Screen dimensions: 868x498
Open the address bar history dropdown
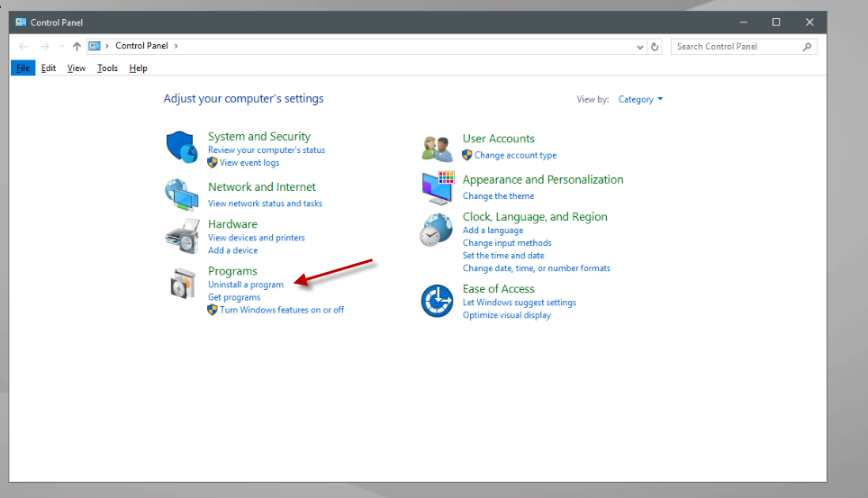[x=640, y=47]
